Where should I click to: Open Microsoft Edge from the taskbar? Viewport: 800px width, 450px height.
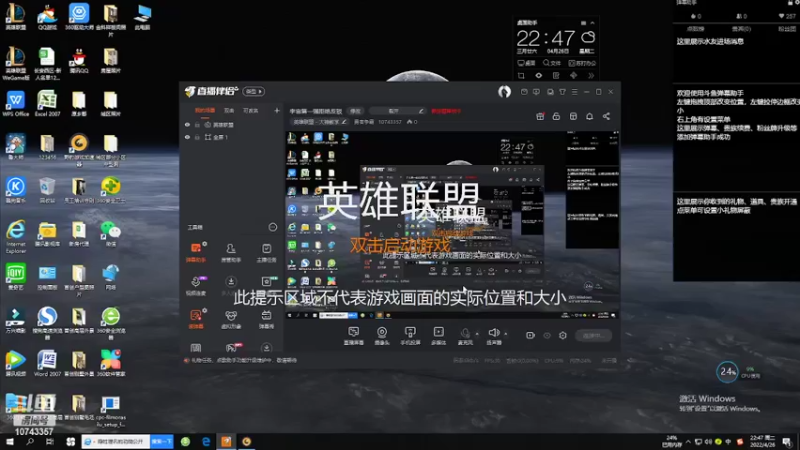[206, 441]
